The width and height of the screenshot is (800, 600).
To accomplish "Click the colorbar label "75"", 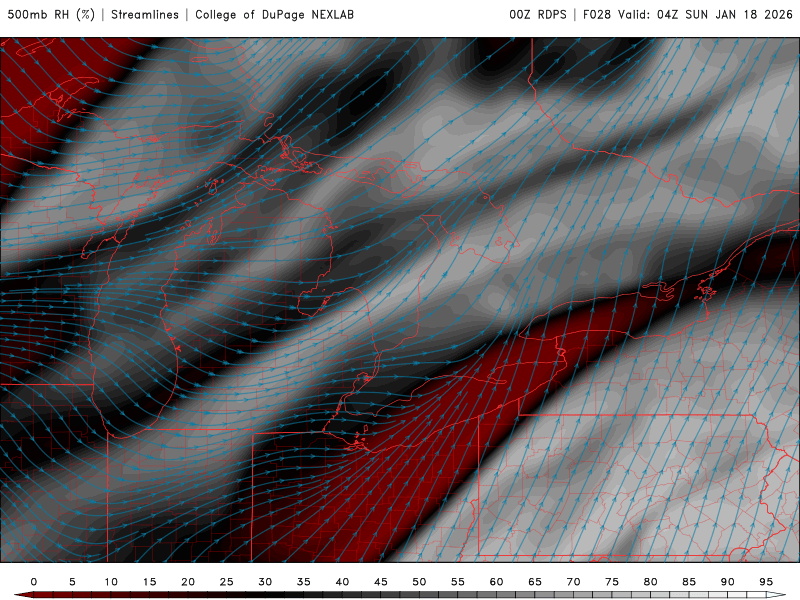I will coord(612,582).
